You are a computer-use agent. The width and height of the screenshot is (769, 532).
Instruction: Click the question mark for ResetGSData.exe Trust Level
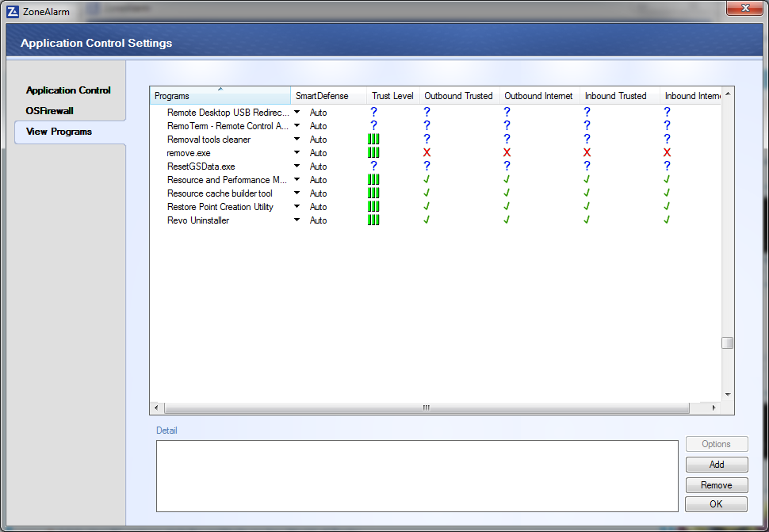pyautogui.click(x=373, y=166)
